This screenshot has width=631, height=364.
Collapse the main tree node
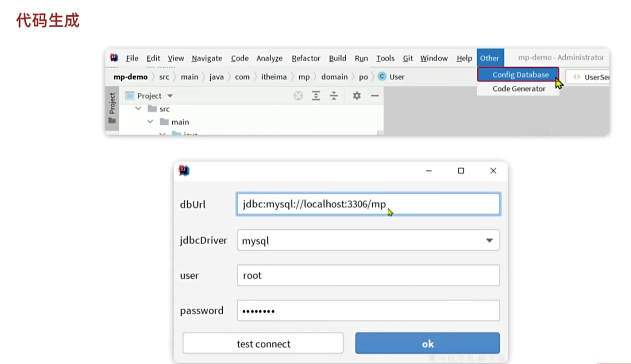pos(150,122)
